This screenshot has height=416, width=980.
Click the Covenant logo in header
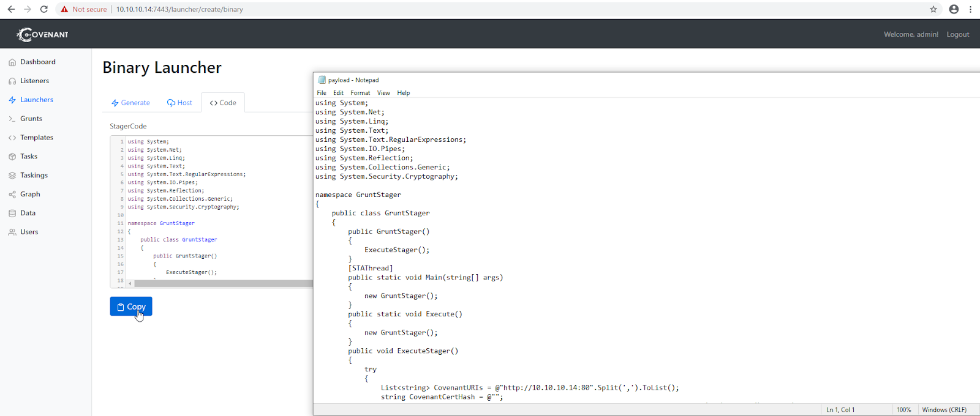[42, 34]
